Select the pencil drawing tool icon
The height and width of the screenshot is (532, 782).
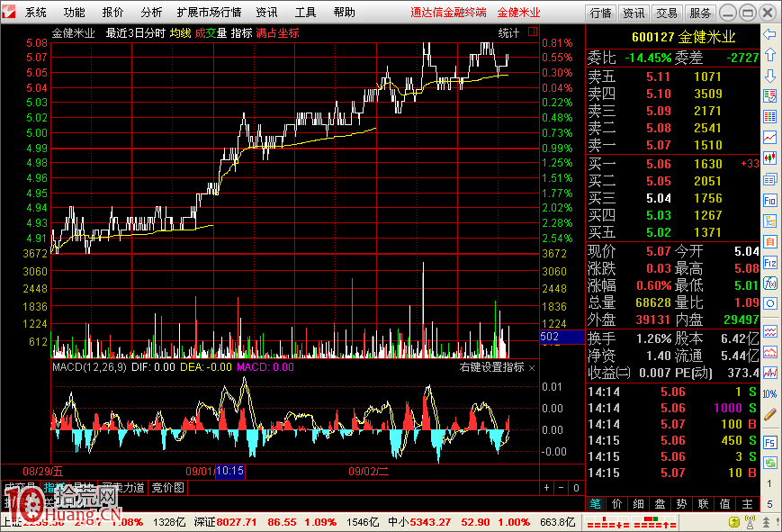[769, 414]
